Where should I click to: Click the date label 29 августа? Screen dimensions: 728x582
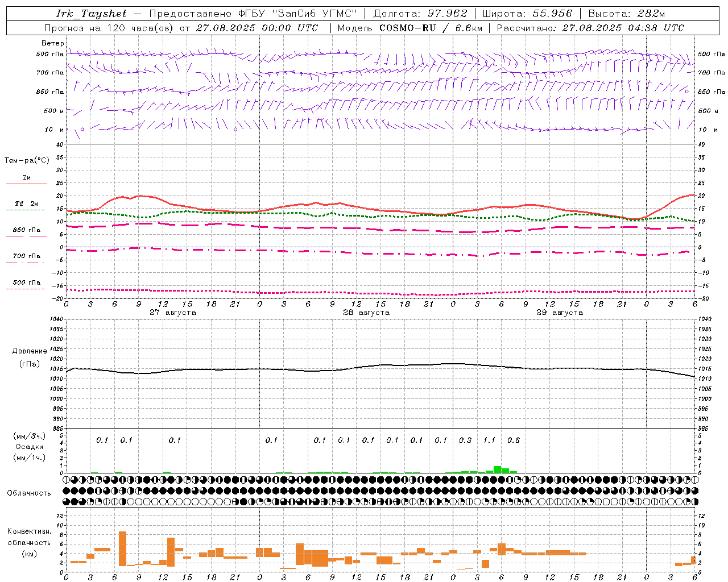coord(560,313)
